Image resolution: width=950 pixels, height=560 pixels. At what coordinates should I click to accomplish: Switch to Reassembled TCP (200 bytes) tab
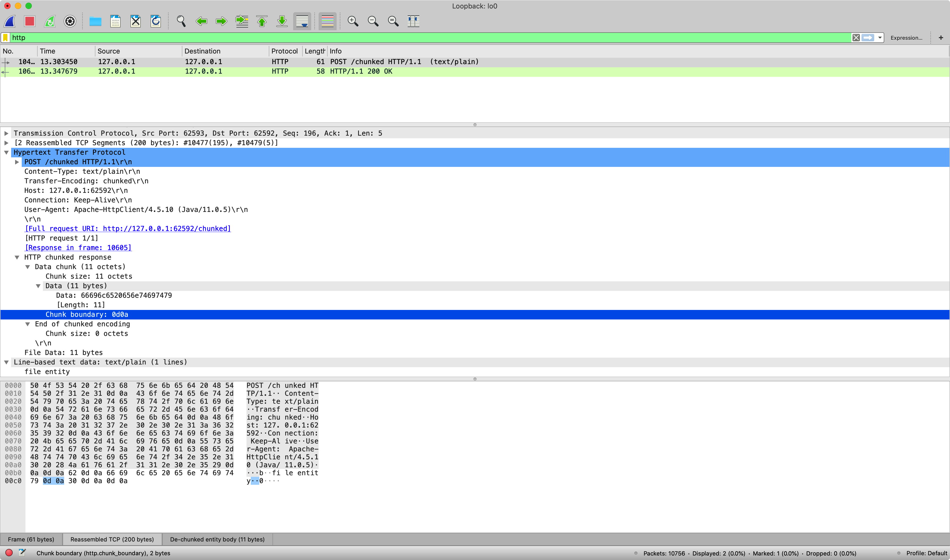[112, 539]
